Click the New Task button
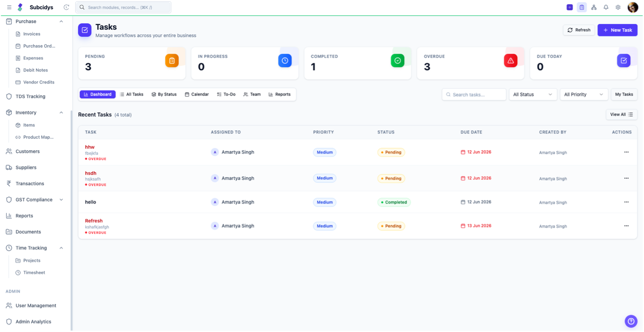Image resolution: width=644 pixels, height=332 pixels. pyautogui.click(x=617, y=30)
